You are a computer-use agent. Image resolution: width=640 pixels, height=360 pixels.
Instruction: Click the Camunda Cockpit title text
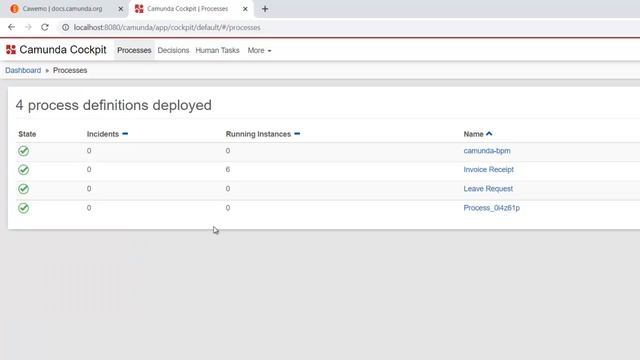pyautogui.click(x=63, y=50)
